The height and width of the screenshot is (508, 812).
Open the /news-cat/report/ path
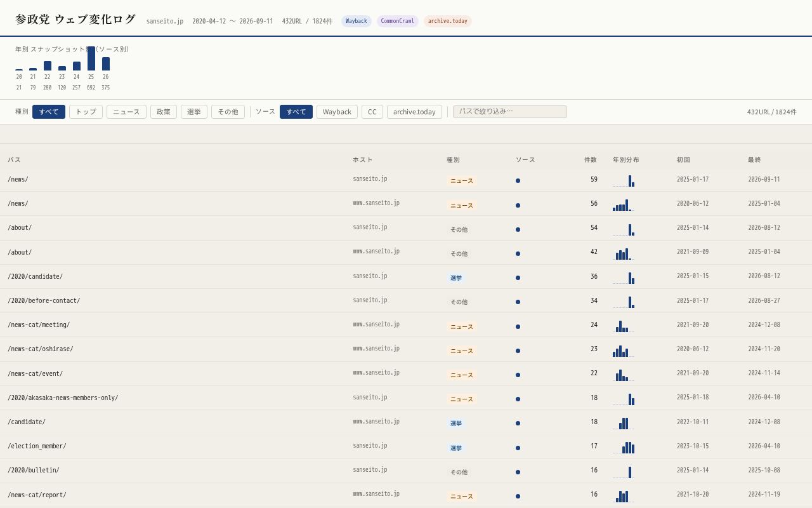tap(37, 495)
